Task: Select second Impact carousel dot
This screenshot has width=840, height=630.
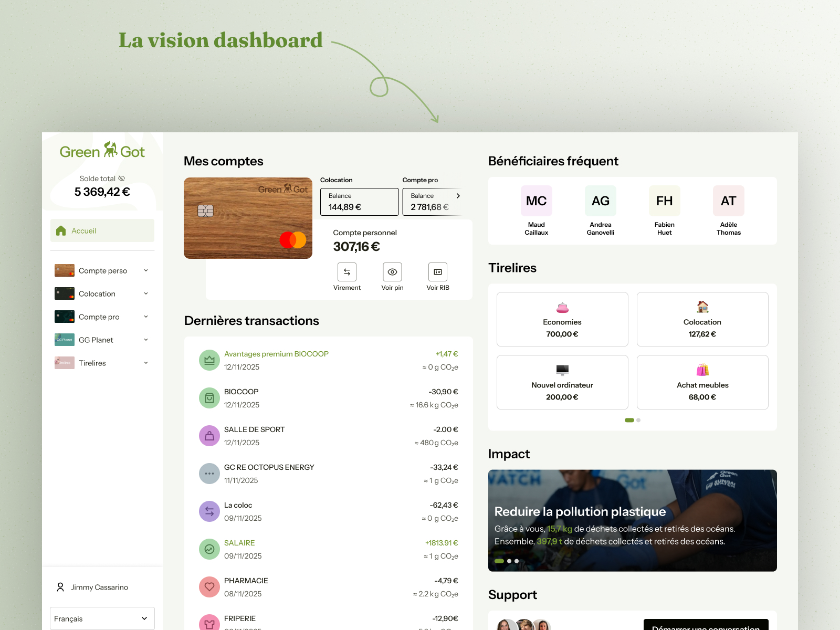Action: 509,561
